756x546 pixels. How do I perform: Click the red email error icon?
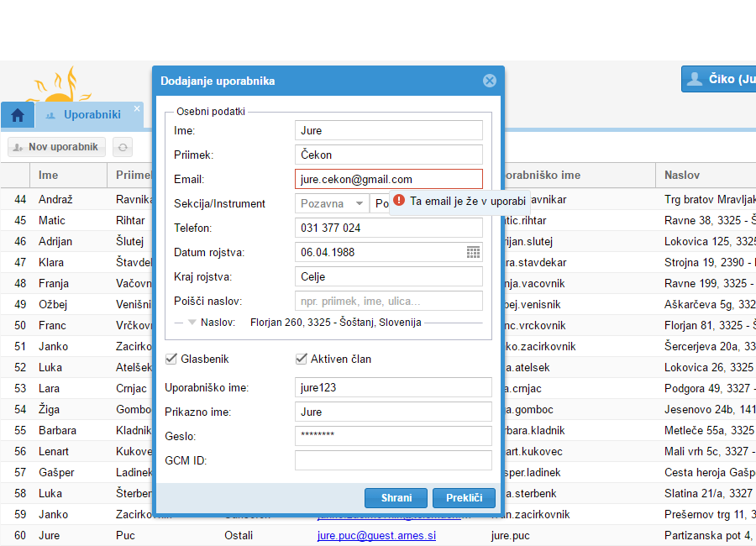pyautogui.click(x=399, y=202)
